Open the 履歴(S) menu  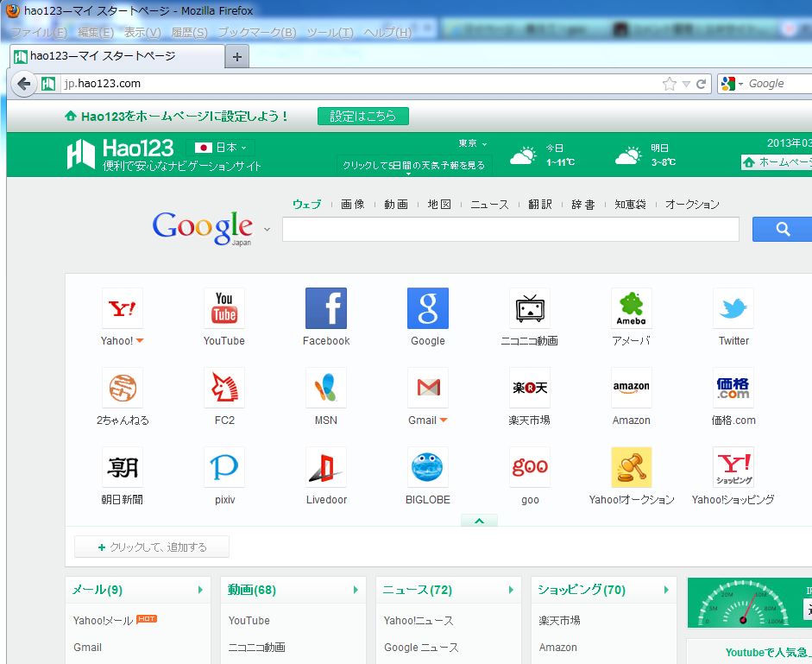click(x=189, y=33)
